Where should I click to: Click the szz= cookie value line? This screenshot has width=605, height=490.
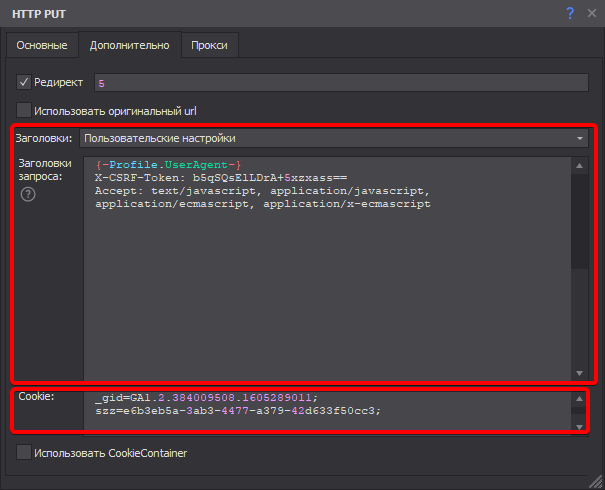tap(238, 411)
